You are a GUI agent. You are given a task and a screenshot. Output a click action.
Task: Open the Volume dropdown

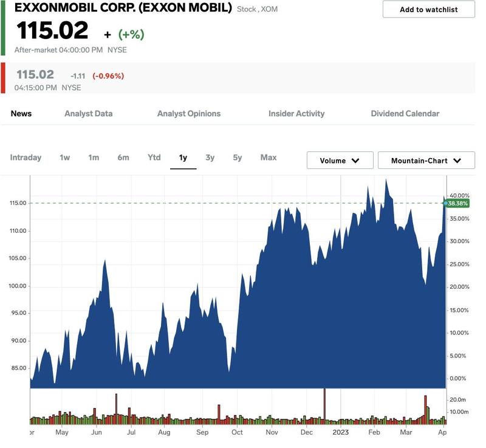[x=340, y=160]
